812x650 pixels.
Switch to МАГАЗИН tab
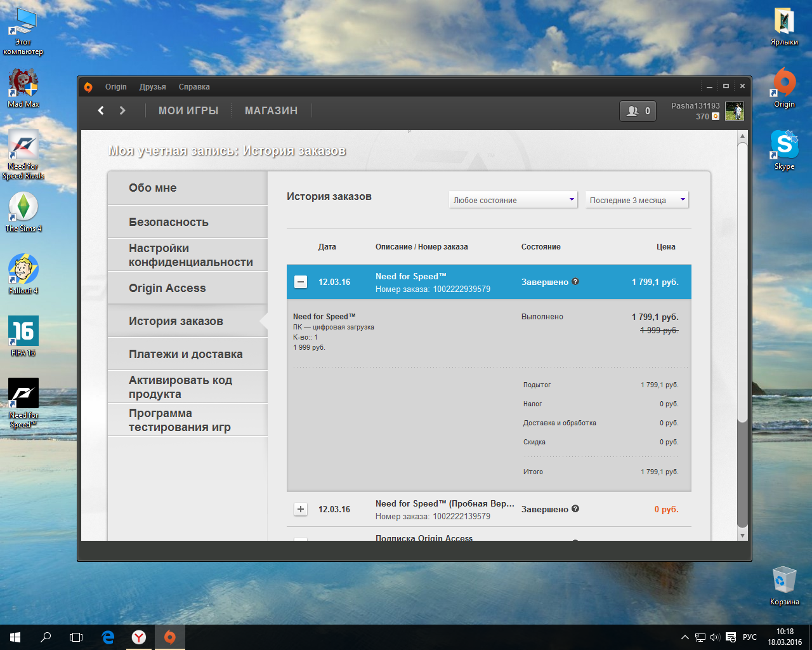[x=271, y=110]
